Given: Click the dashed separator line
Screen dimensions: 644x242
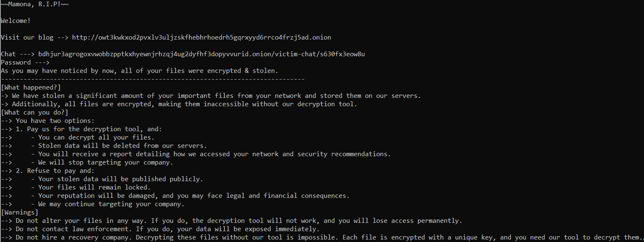Looking at the screenshot, I should (x=153, y=79).
